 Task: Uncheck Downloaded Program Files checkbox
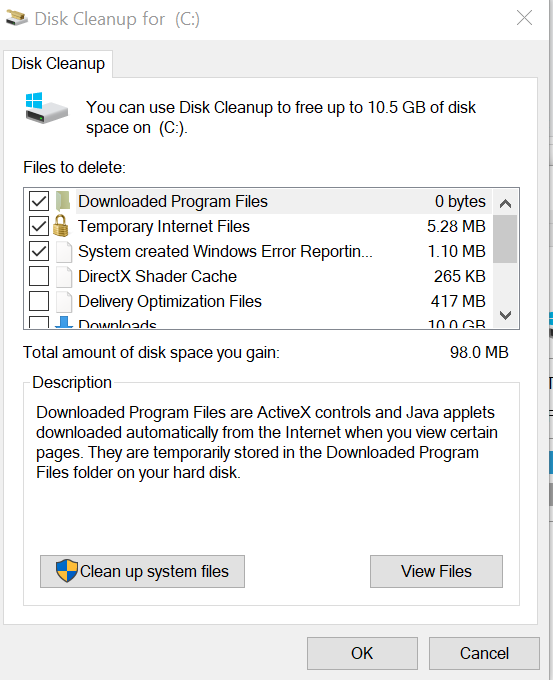pyautogui.click(x=39, y=201)
